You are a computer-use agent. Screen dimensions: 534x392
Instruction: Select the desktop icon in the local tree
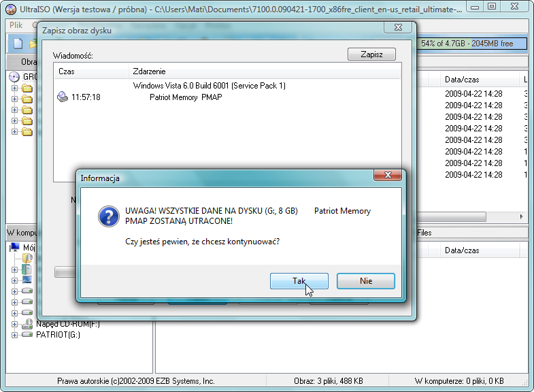(x=27, y=280)
